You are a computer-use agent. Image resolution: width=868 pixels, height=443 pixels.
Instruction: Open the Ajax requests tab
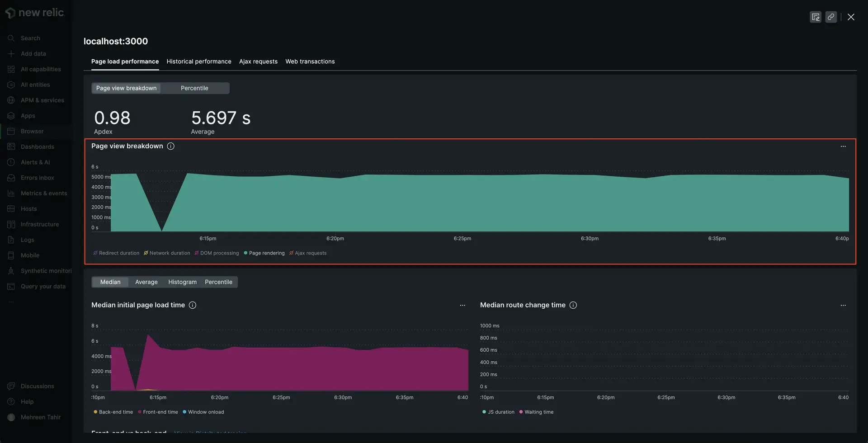point(258,61)
